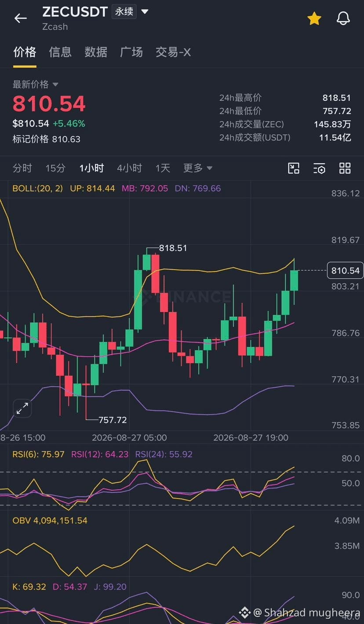Open the chart drawing tools icon

click(x=294, y=168)
